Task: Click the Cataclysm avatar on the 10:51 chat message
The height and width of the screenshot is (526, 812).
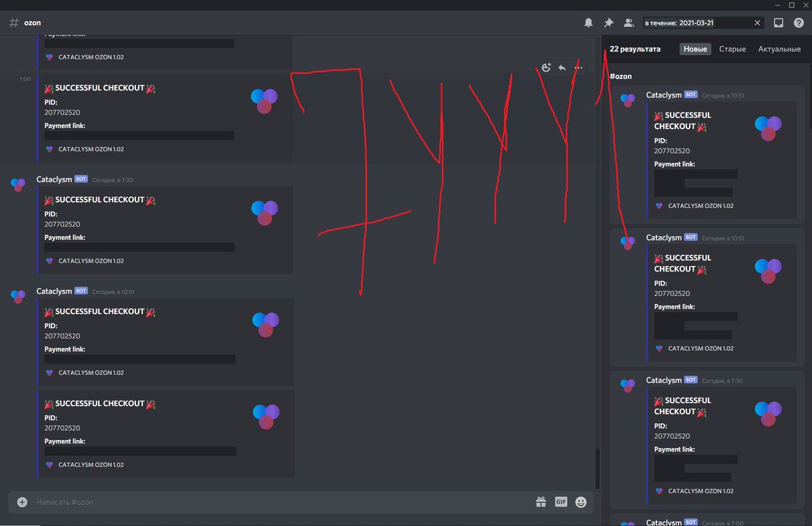Action: 18,296
